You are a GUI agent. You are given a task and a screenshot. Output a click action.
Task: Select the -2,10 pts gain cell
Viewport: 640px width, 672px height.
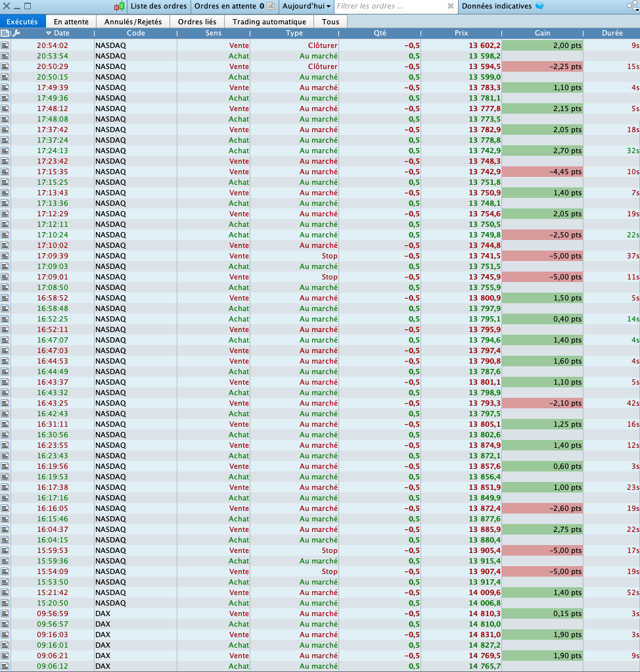[x=542, y=403]
